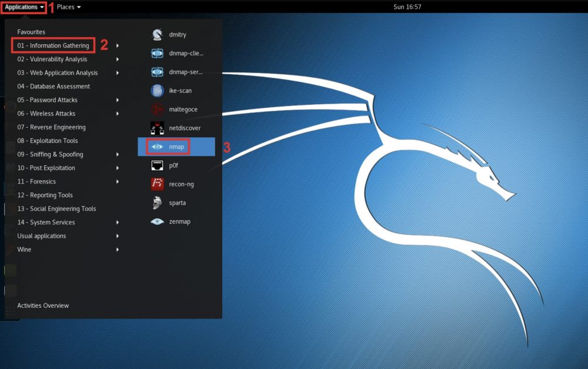
Task: Select the recon-ng red icon
Action: pos(157,184)
